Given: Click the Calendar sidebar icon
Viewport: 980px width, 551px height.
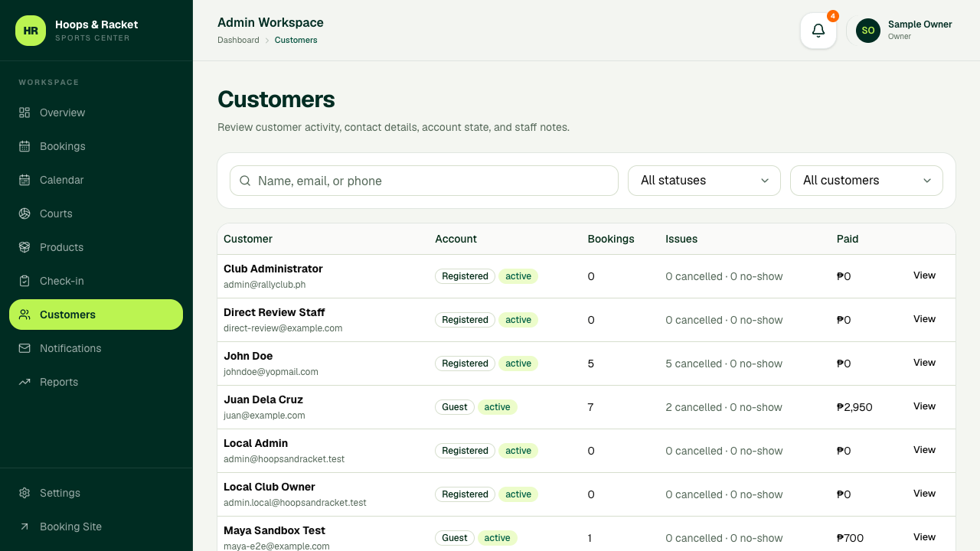Looking at the screenshot, I should point(24,180).
